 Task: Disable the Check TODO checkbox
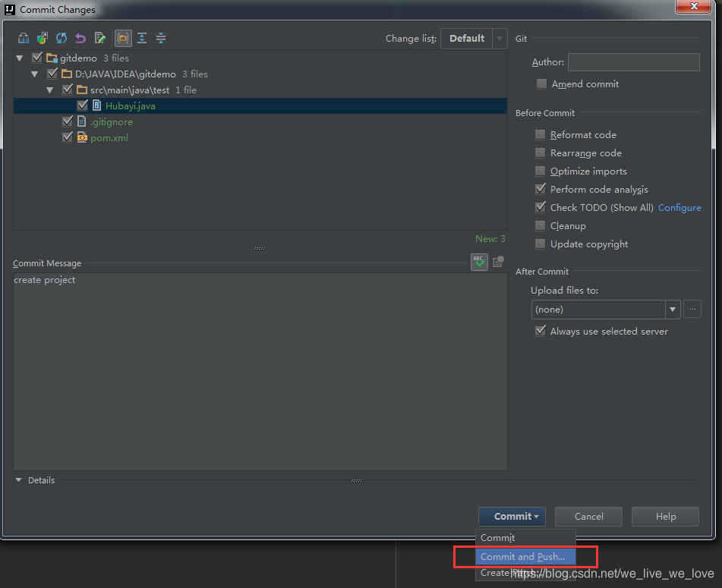tap(540, 207)
